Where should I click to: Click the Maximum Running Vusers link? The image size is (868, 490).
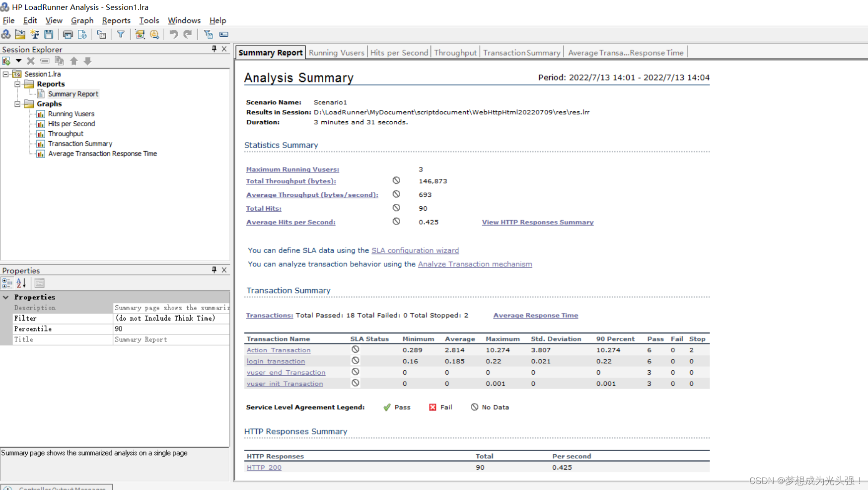[292, 169]
